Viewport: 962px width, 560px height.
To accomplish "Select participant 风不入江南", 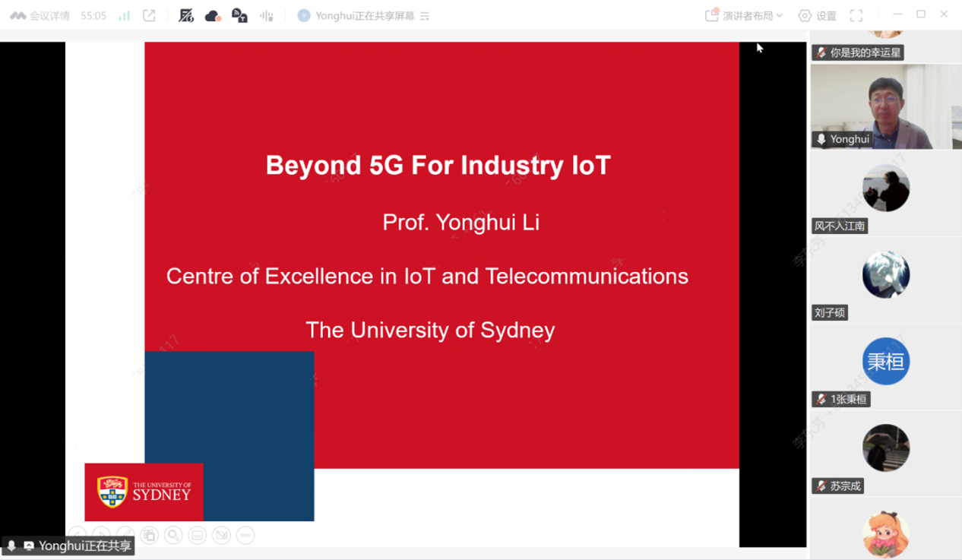I will click(x=885, y=188).
